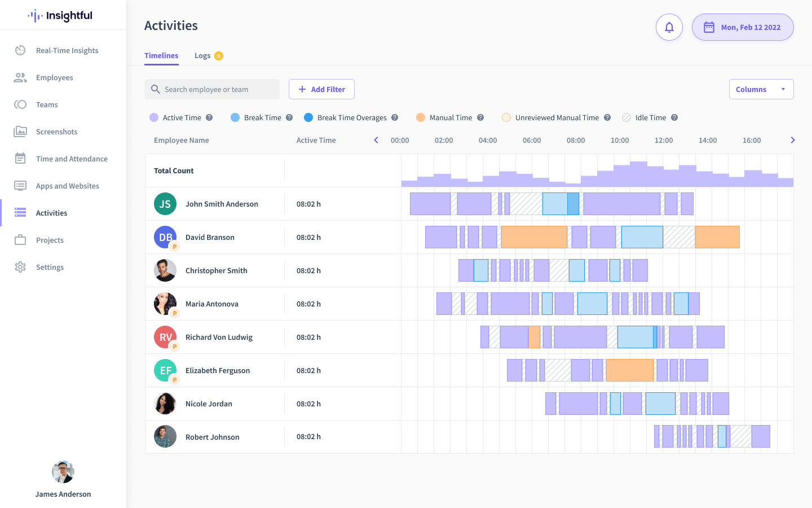Viewport: 812px width, 508px height.
Task: Expand the Columns dropdown
Action: [761, 89]
